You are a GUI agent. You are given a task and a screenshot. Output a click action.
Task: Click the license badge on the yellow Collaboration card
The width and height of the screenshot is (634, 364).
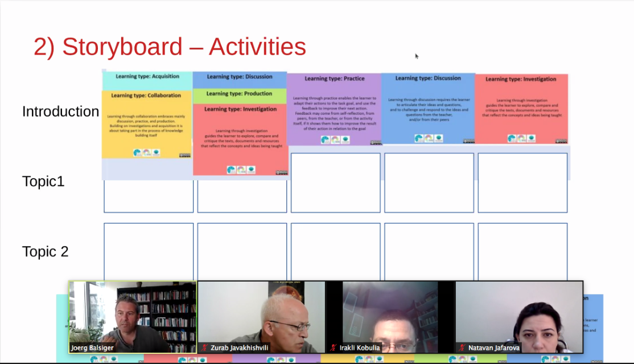(x=185, y=155)
